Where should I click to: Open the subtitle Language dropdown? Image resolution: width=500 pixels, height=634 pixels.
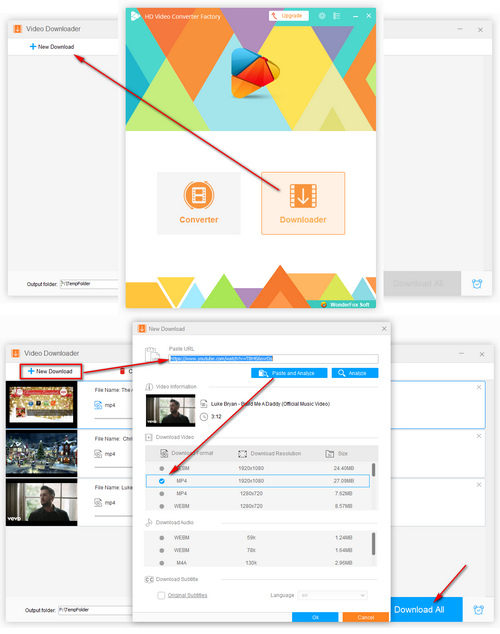click(332, 595)
